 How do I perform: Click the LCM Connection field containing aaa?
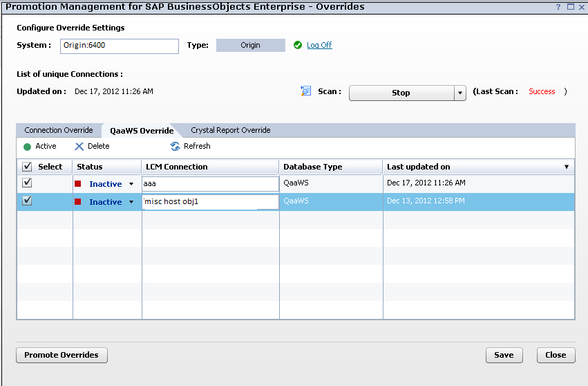coord(210,183)
